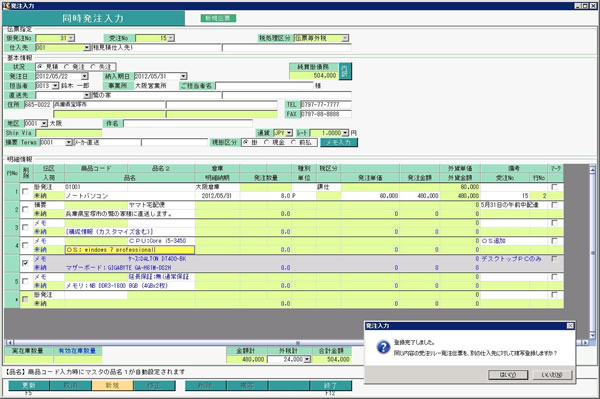Screen dimensions: 600x399
Task: Open the 受注No dropdown showing 15
Action: (171, 38)
